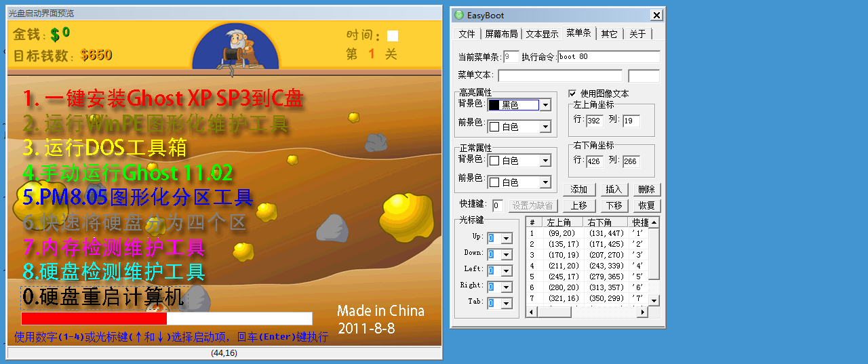Show the 关于 tab
The width and height of the screenshot is (868, 364).
[637, 34]
